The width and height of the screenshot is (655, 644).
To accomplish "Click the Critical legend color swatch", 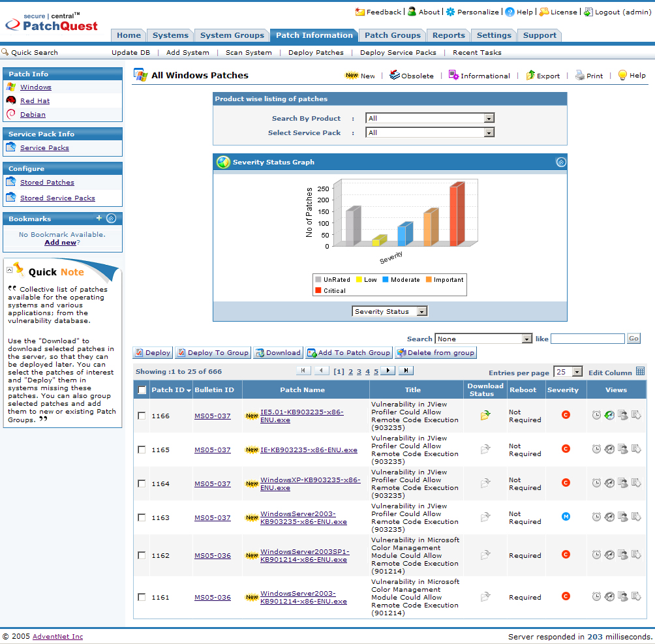I will click(318, 290).
